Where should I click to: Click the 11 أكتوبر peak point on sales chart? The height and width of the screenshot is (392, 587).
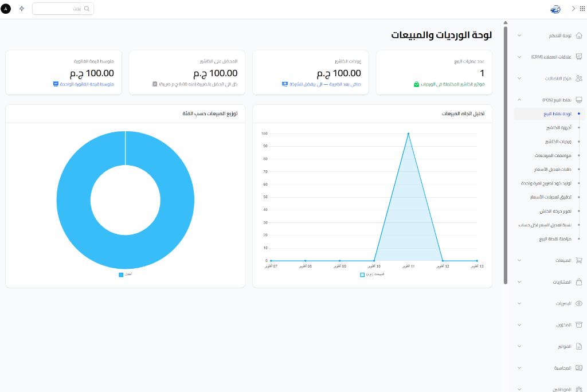click(x=408, y=134)
